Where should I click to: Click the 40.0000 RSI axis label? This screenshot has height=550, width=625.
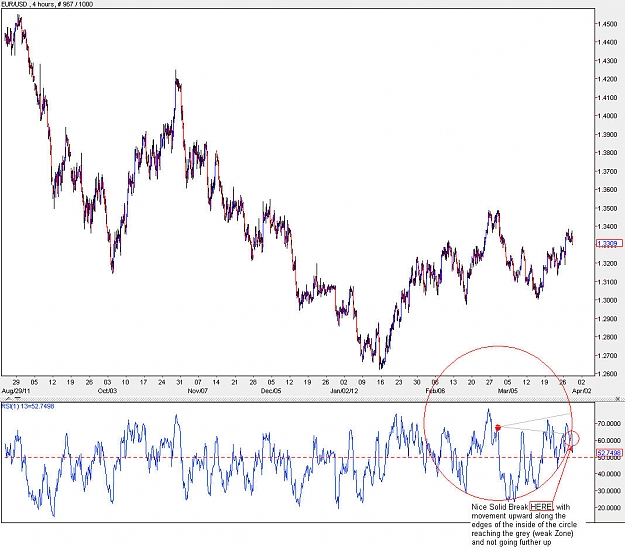pyautogui.click(x=610, y=474)
